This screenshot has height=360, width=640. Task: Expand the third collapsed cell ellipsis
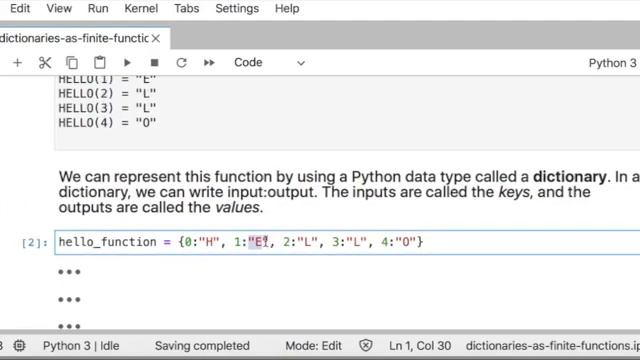(x=69, y=326)
